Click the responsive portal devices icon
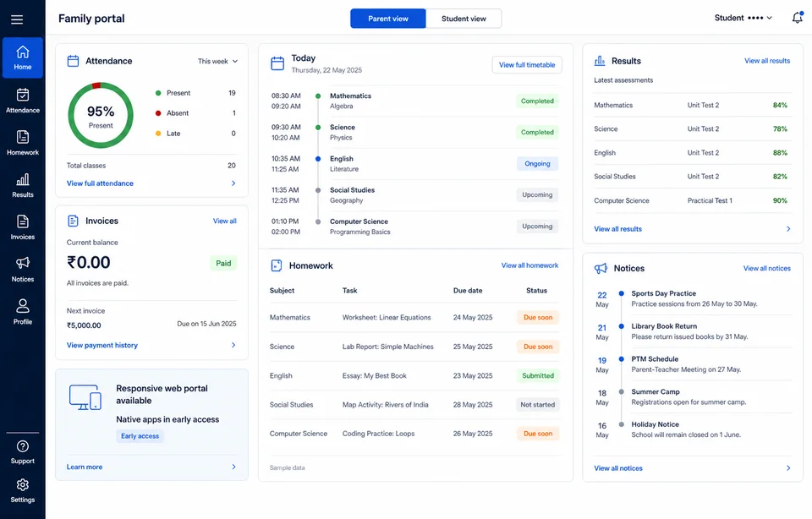 click(85, 397)
